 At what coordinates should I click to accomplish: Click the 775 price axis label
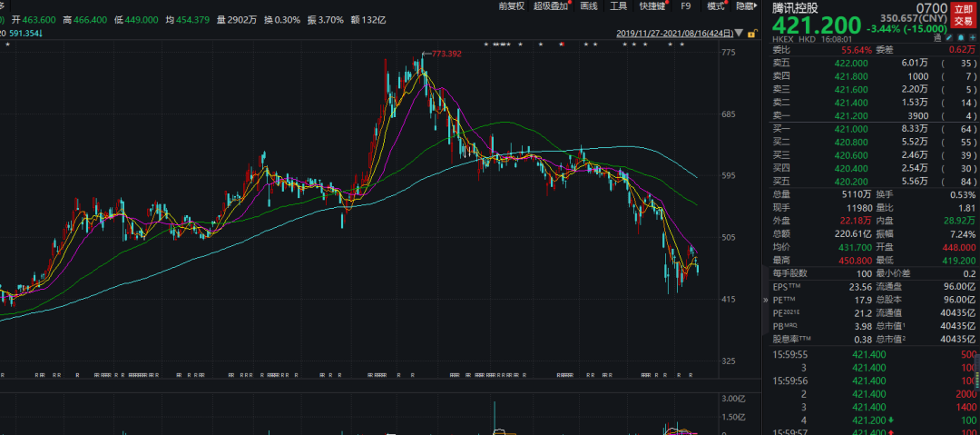pyautogui.click(x=728, y=53)
